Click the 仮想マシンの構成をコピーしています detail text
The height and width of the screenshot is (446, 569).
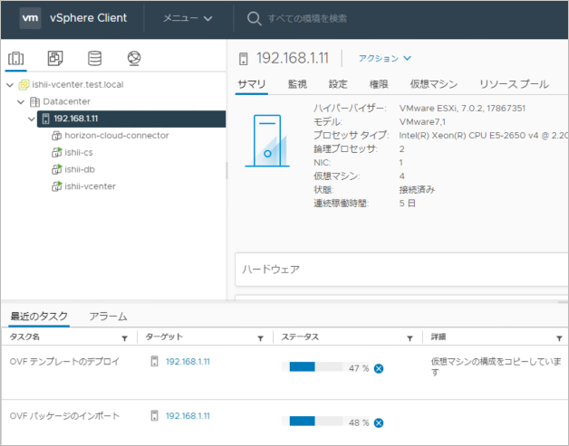tap(496, 367)
